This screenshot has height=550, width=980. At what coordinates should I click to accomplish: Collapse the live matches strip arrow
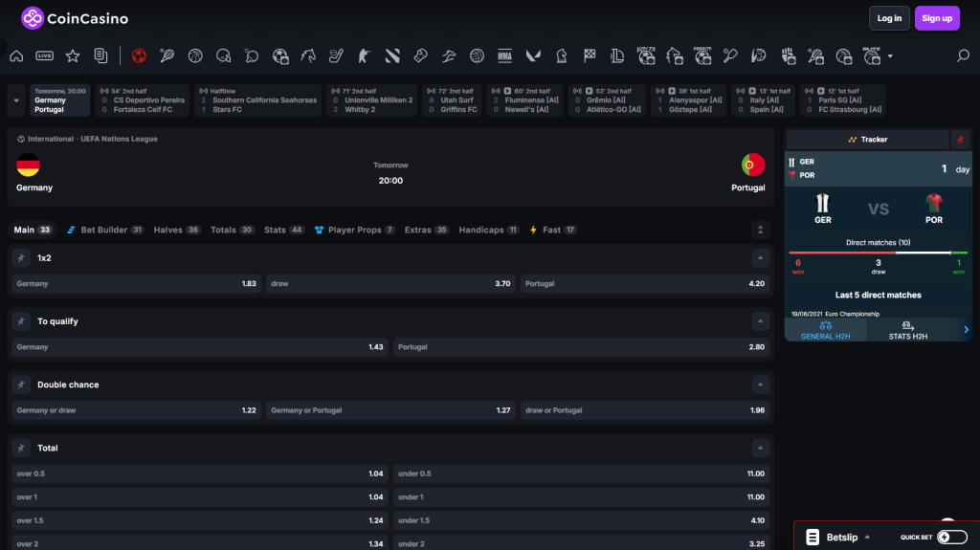click(16, 100)
